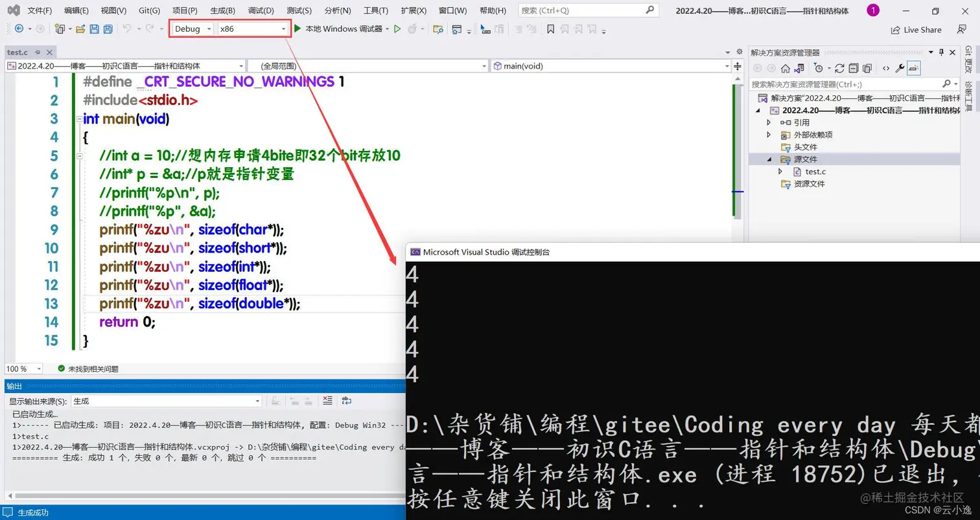Viewport: 980px width, 520px height.
Task: Open the notifications badge showing 1
Action: click(x=873, y=10)
